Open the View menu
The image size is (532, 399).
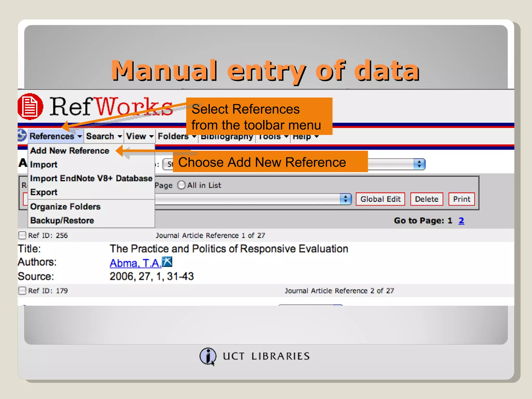[140, 136]
